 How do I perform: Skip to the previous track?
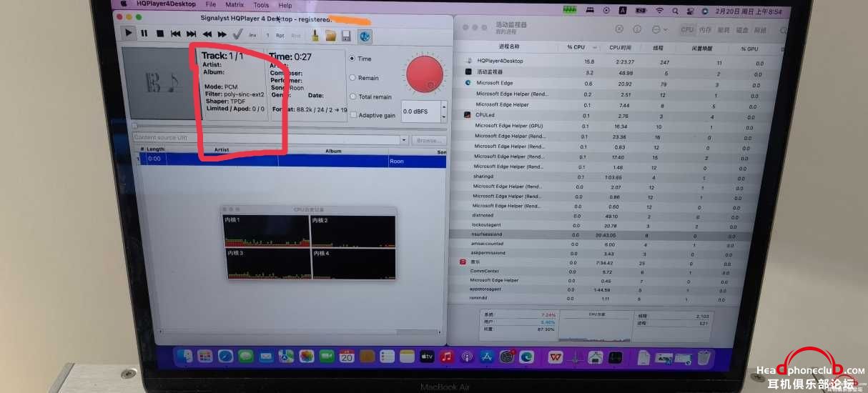[x=176, y=34]
